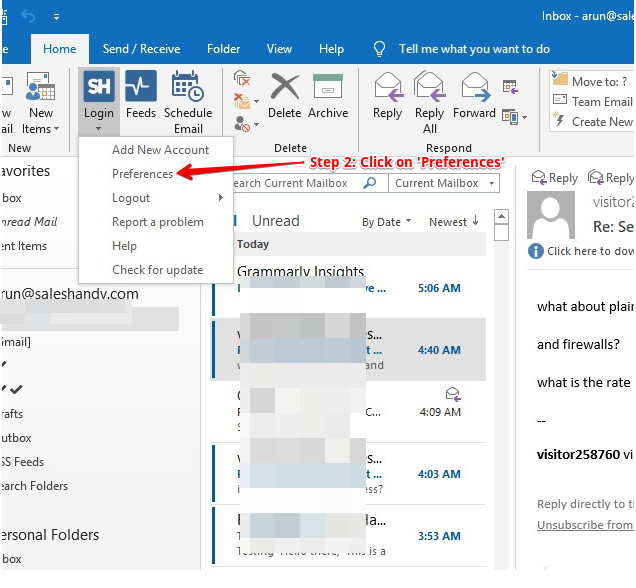Screen dimensions: 636x588
Task: Open the email received at 4:40 AM
Action: pos(349,350)
